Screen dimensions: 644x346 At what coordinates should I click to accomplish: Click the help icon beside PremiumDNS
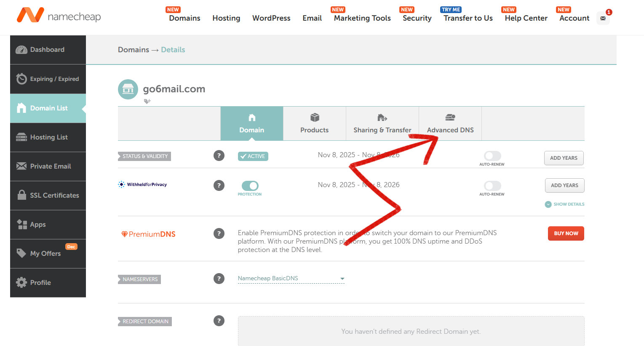[x=219, y=233]
